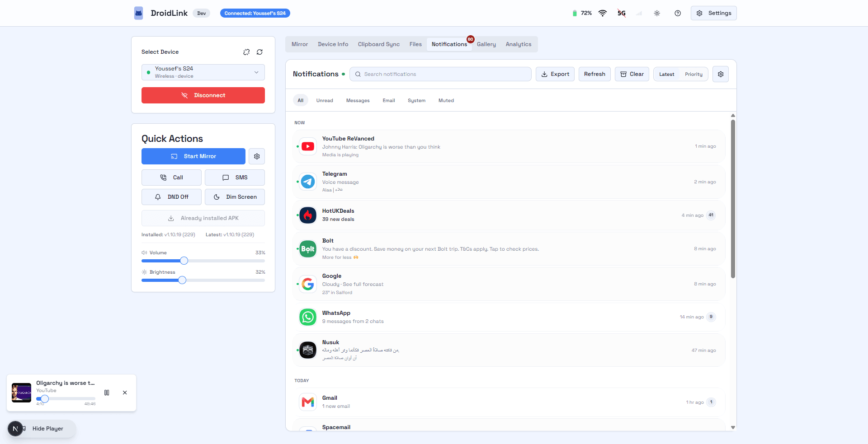Select Priority sort option

[693, 74]
